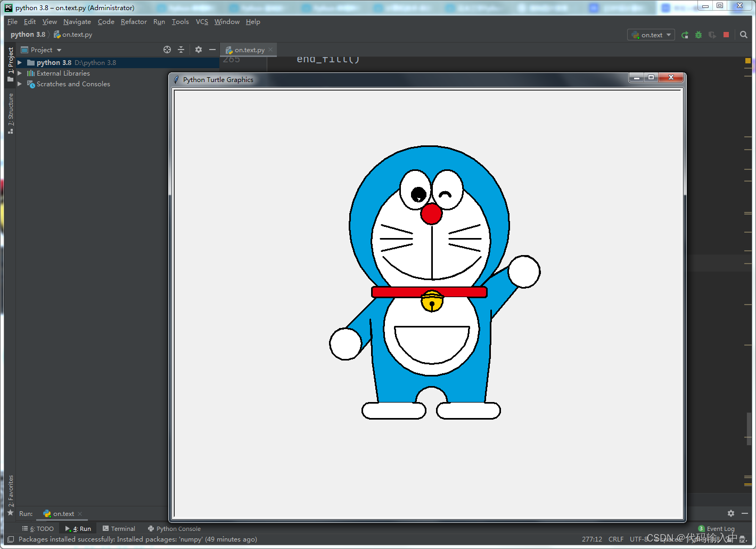756x549 pixels.
Task: Open Project panel settings gear
Action: (x=199, y=50)
